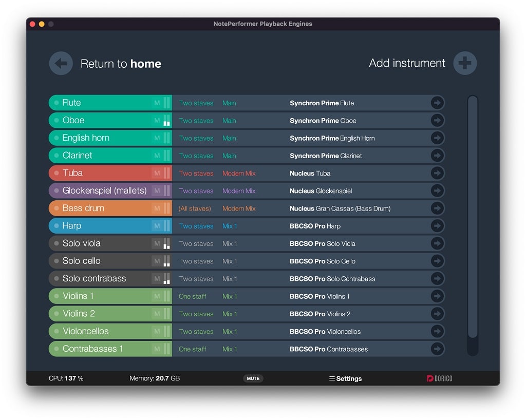This screenshot has width=526, height=420.
Task: Mute the Oboe instrument with M
Action: (157, 120)
